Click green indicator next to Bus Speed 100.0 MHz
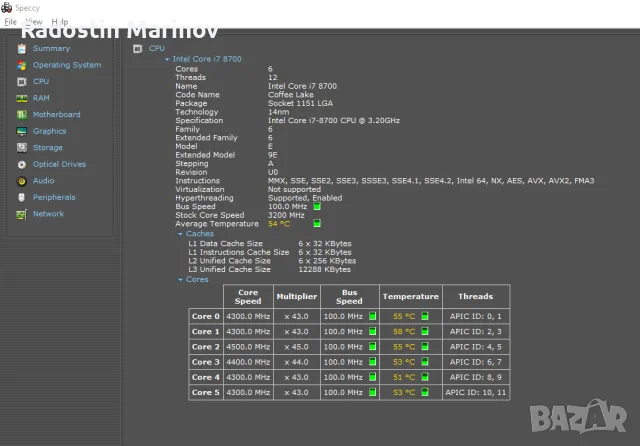 click(317, 206)
